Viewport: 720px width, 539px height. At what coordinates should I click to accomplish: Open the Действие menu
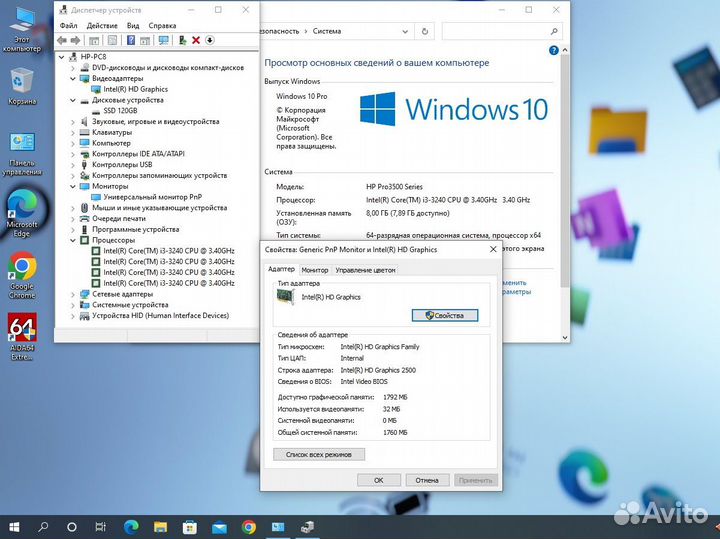(102, 26)
